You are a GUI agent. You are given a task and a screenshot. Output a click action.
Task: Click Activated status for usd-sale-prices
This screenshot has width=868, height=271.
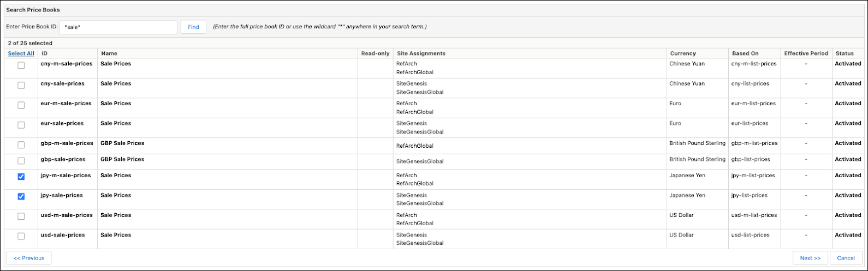(x=848, y=235)
